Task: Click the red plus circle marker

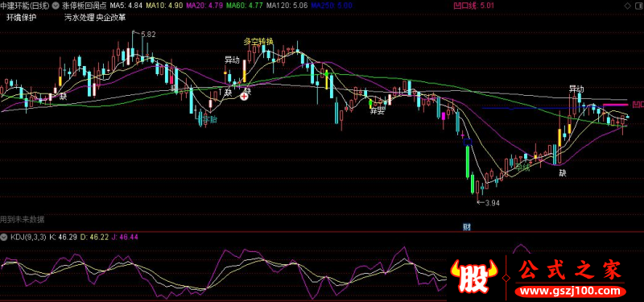Action: 244,96
